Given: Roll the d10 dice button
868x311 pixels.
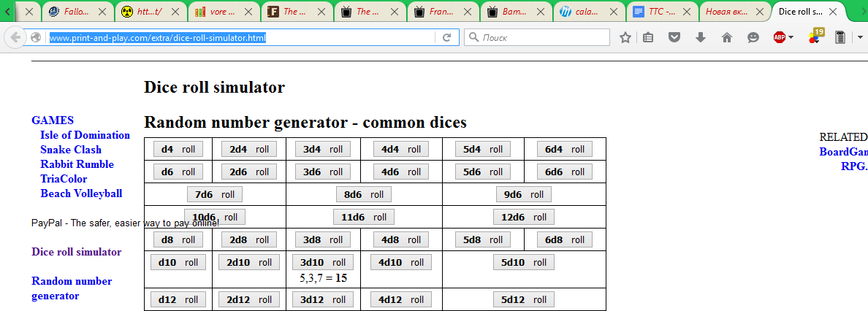Looking at the screenshot, I should coord(178,263).
